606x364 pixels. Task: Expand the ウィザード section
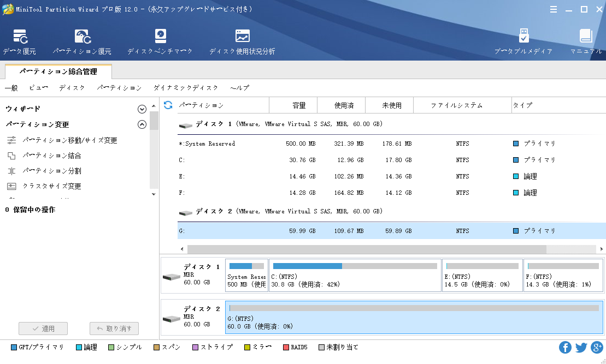(x=142, y=109)
